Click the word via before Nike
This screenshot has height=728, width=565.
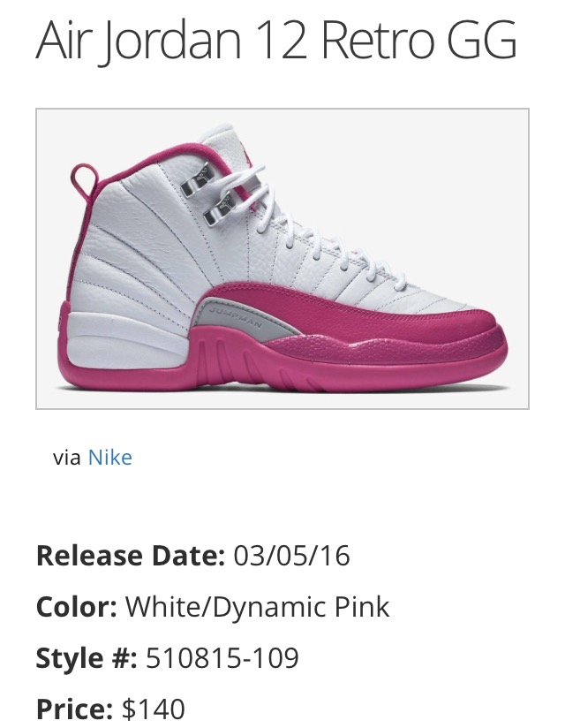coord(67,458)
